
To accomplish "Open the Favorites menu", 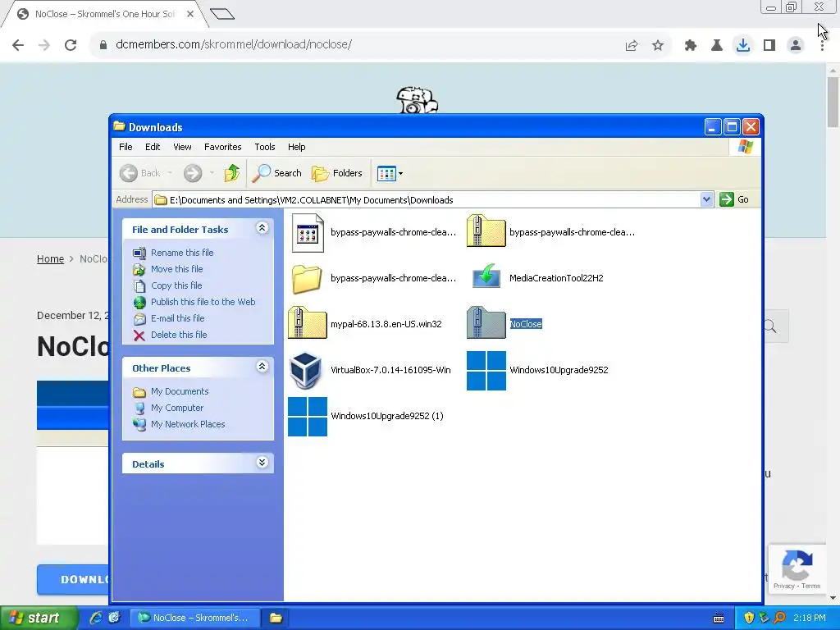I will [x=223, y=147].
